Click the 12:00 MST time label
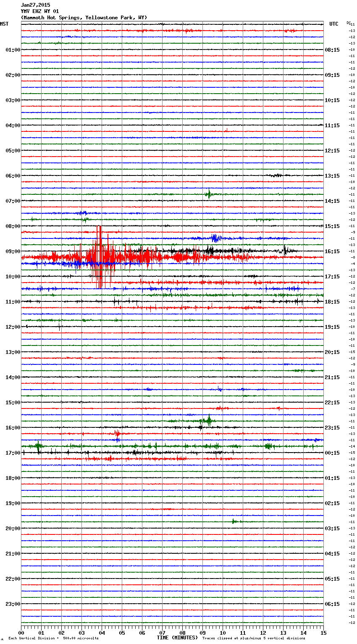Screen dimensions: 357x644 point(13,327)
